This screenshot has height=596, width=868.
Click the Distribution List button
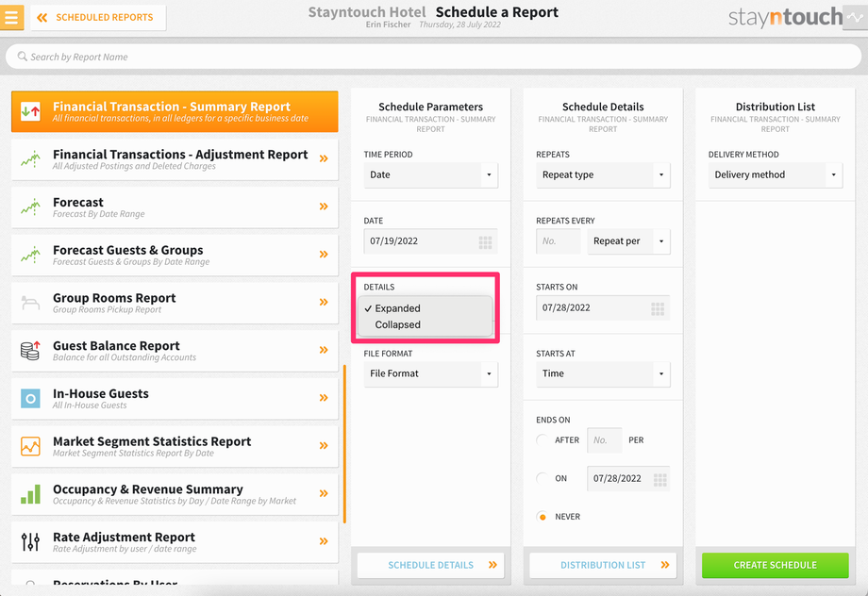coord(603,565)
